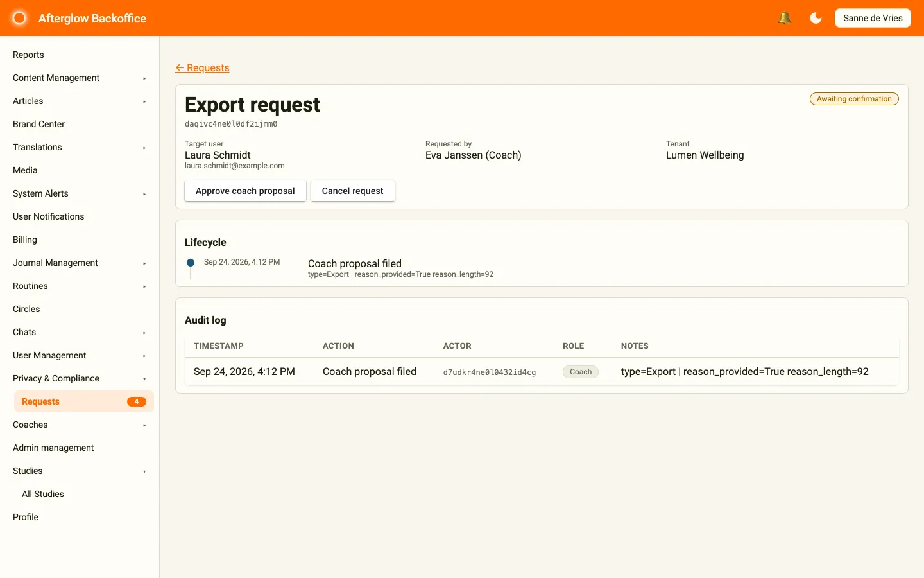This screenshot has width=924, height=578.
Task: Click the TIMESTAMP column header
Action: tap(219, 346)
